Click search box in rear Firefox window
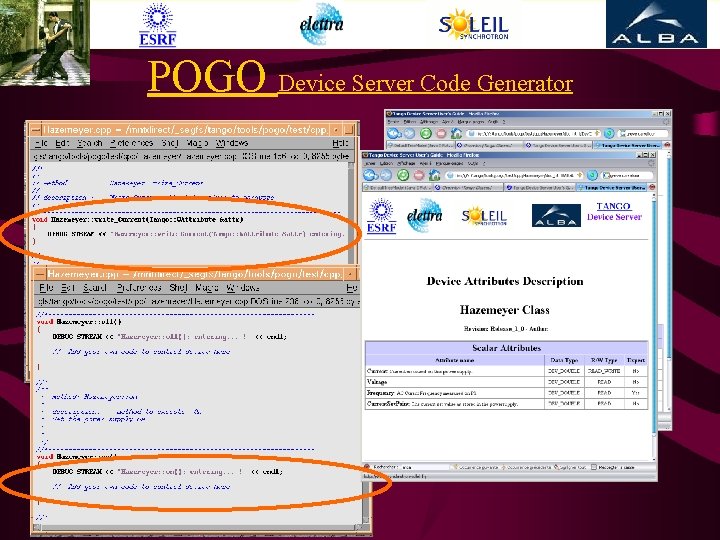Image resolution: width=720 pixels, height=540 pixels. point(643,133)
